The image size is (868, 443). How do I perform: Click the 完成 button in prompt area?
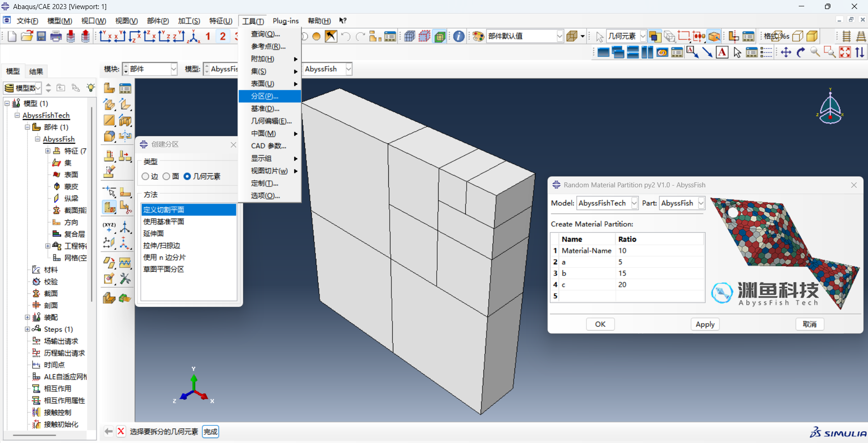pyautogui.click(x=210, y=431)
